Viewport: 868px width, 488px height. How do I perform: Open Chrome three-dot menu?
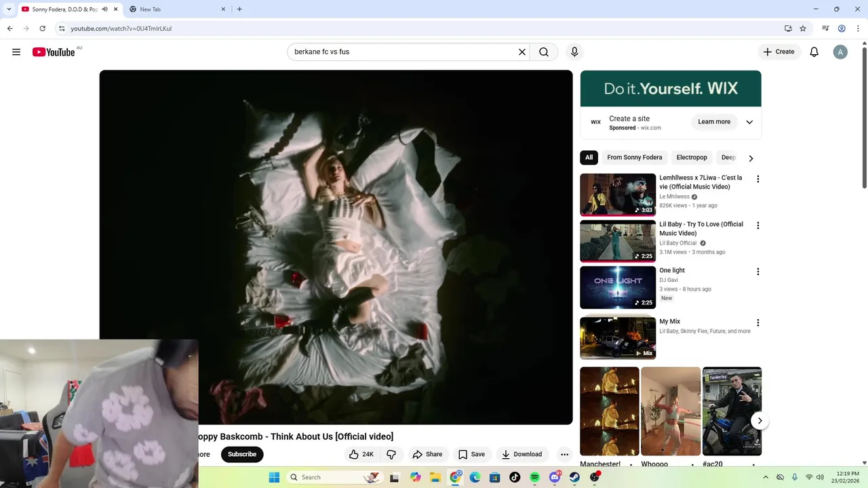pyautogui.click(x=856, y=28)
